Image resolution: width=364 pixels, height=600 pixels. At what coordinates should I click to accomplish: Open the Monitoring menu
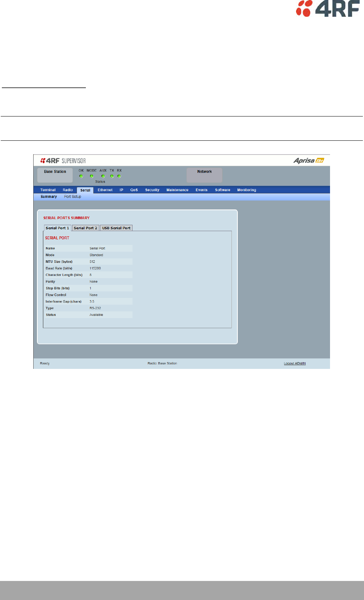[x=247, y=190]
